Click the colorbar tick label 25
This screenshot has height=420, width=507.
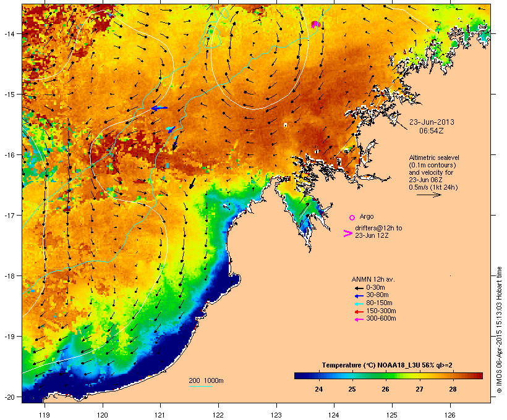[352, 389]
